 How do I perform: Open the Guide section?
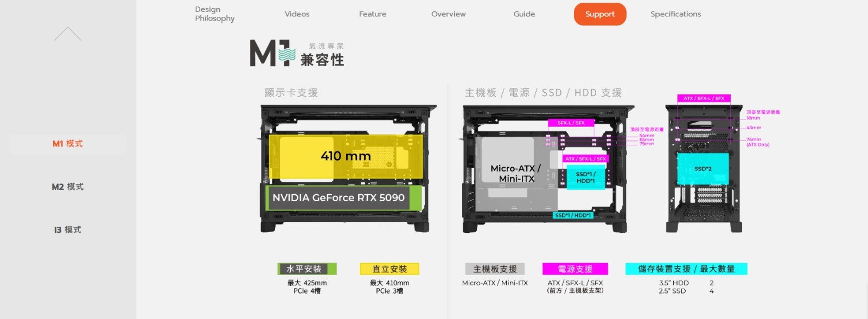(x=524, y=14)
